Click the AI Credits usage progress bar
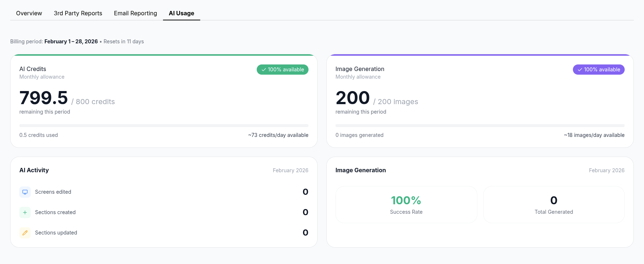The image size is (644, 264). click(164, 126)
